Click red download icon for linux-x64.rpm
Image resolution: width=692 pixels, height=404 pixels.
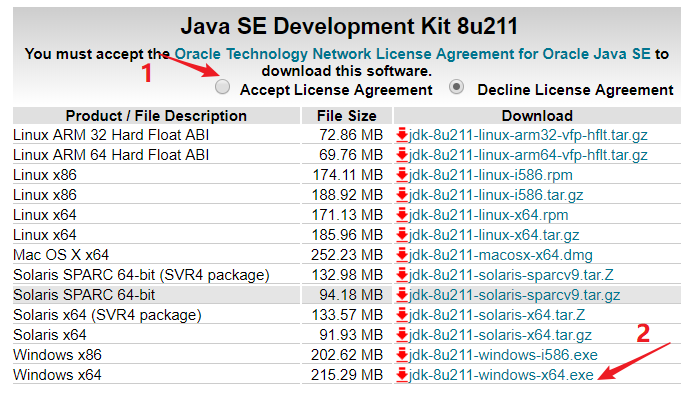[402, 215]
